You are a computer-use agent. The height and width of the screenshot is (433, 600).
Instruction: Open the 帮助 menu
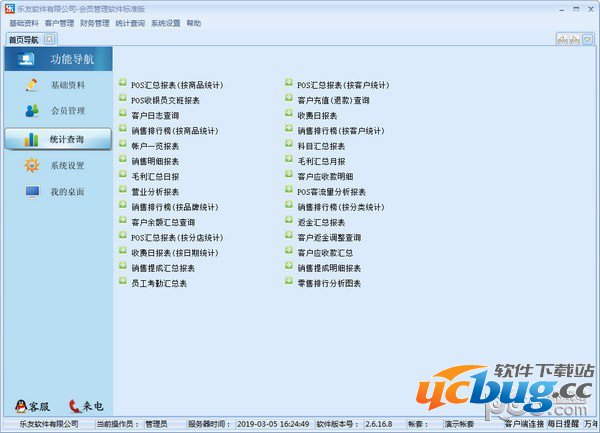click(x=193, y=22)
